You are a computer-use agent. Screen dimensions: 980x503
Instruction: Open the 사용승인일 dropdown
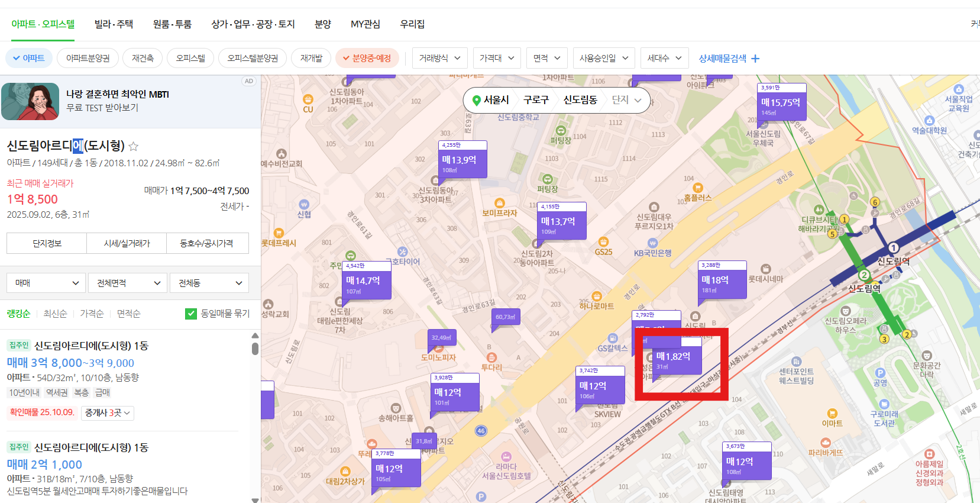tap(604, 58)
